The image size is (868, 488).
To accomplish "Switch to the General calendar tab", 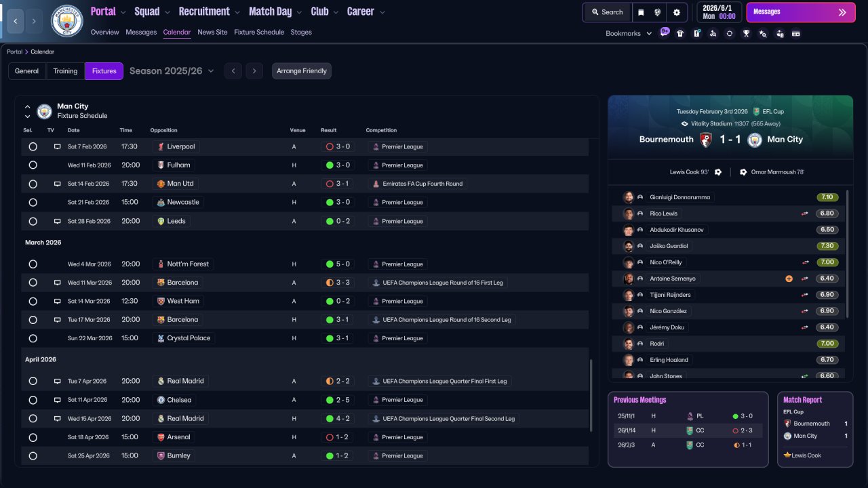I will pyautogui.click(x=27, y=71).
